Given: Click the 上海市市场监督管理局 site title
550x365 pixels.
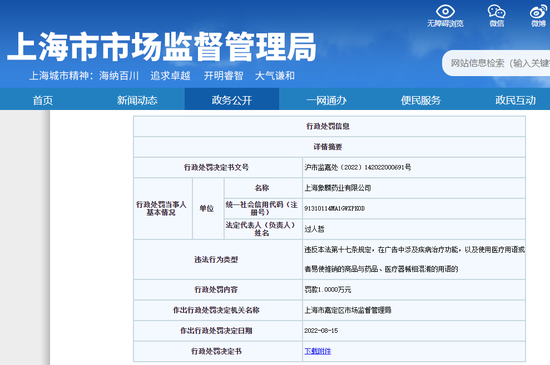Looking at the screenshot, I should [162, 47].
